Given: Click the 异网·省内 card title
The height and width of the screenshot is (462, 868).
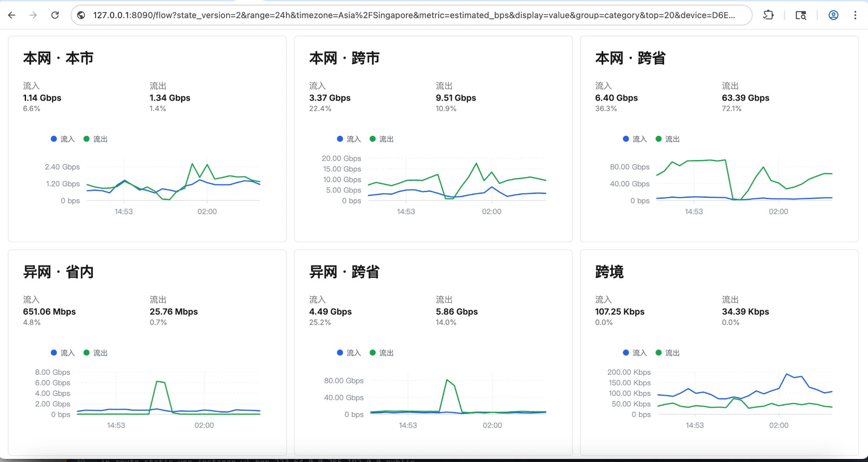Looking at the screenshot, I should coord(58,272).
